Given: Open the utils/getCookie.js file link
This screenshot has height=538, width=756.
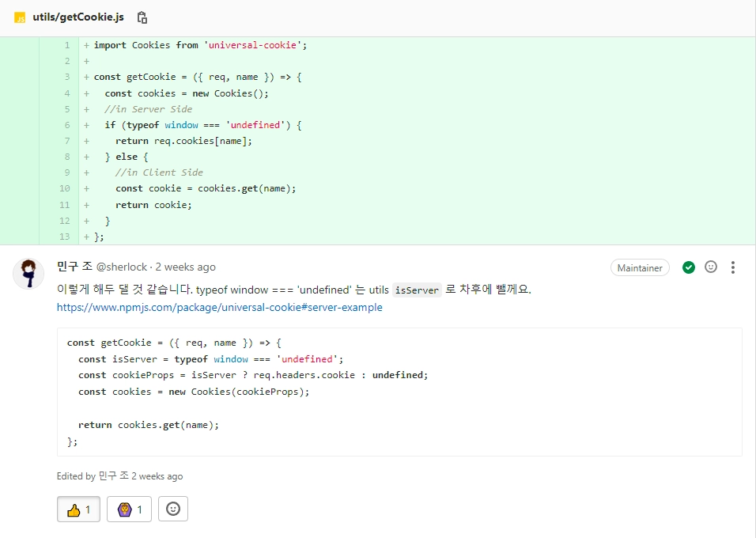Looking at the screenshot, I should (78, 17).
